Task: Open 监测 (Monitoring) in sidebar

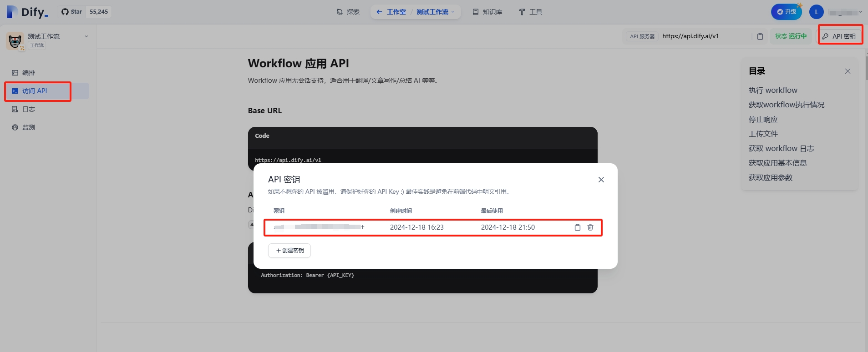Action: pos(47,127)
